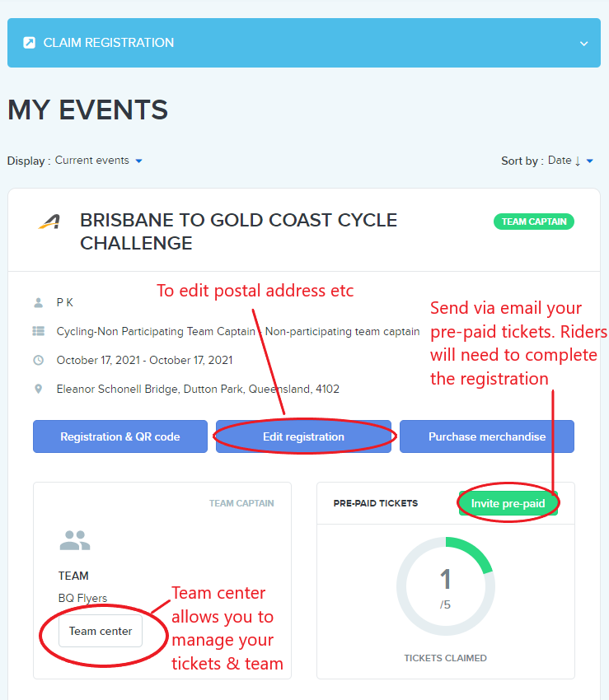The width and height of the screenshot is (609, 700).
Task: Open Registration & QR code
Action: pos(120,436)
